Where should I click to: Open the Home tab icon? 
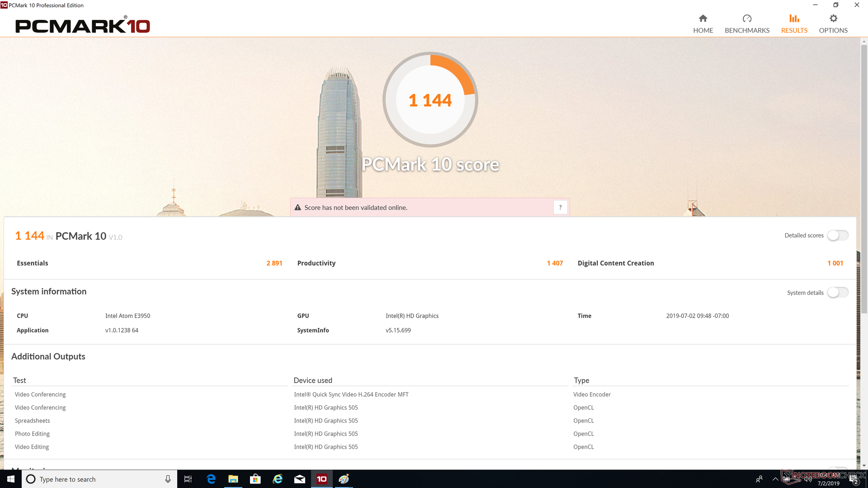click(703, 19)
